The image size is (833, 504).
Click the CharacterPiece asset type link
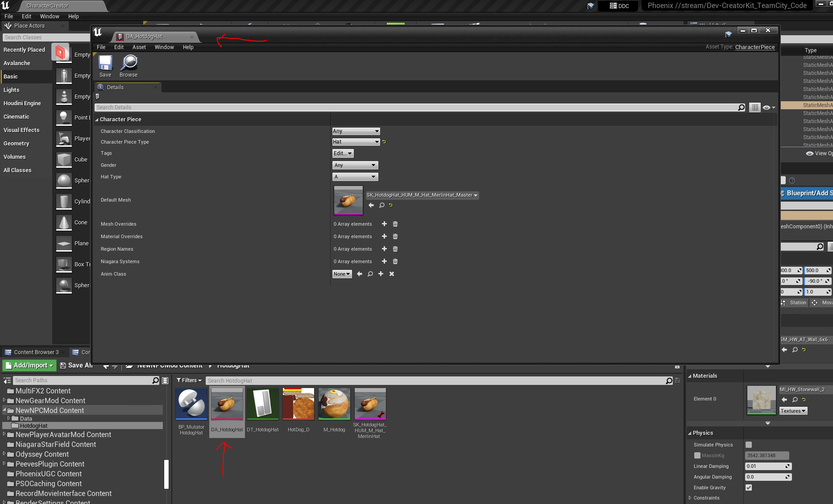click(755, 47)
